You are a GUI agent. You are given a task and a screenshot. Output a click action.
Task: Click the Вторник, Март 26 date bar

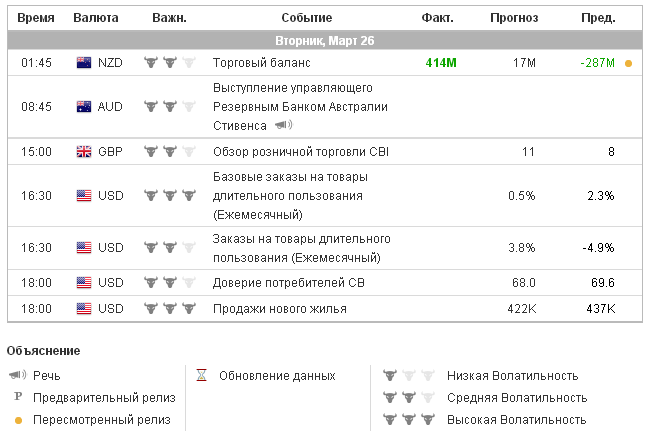point(324,41)
